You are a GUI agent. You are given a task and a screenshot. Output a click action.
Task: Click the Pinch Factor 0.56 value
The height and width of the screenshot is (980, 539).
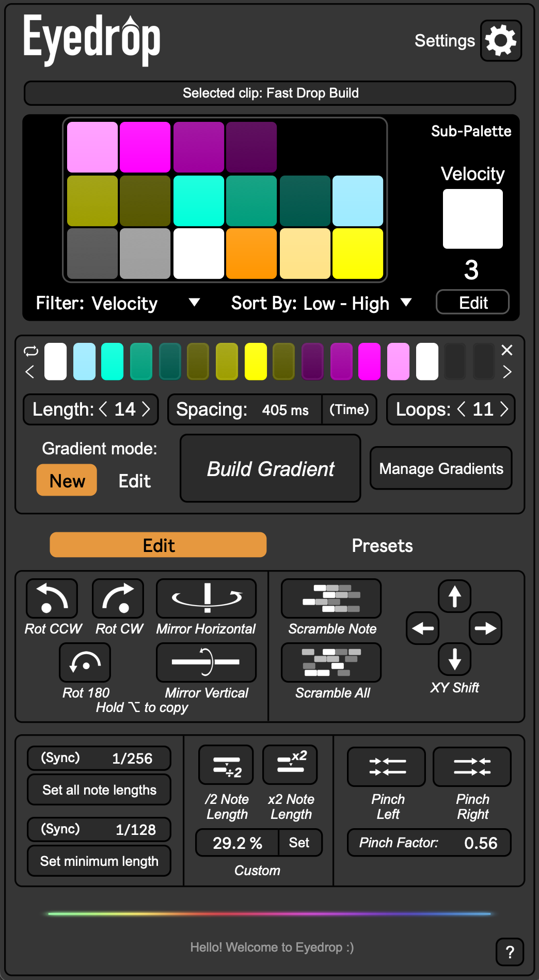(x=481, y=843)
